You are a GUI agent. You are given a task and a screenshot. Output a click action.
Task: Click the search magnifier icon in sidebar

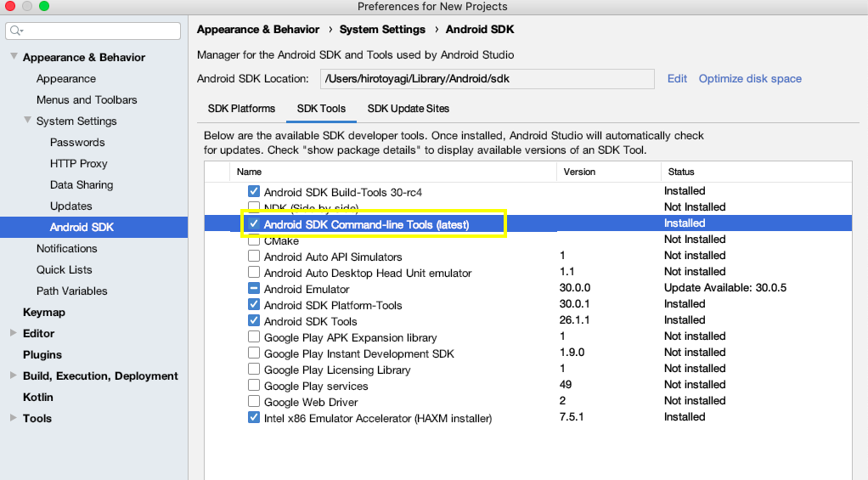pyautogui.click(x=17, y=31)
